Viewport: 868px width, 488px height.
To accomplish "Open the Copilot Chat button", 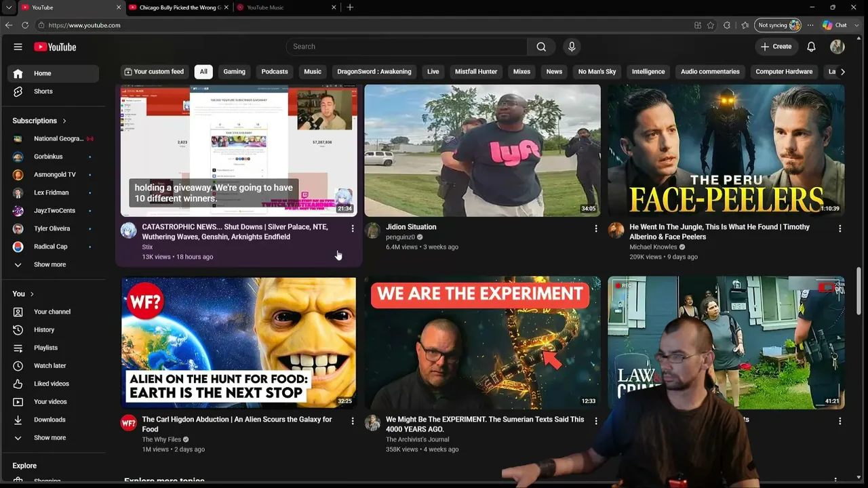I will 834,25.
